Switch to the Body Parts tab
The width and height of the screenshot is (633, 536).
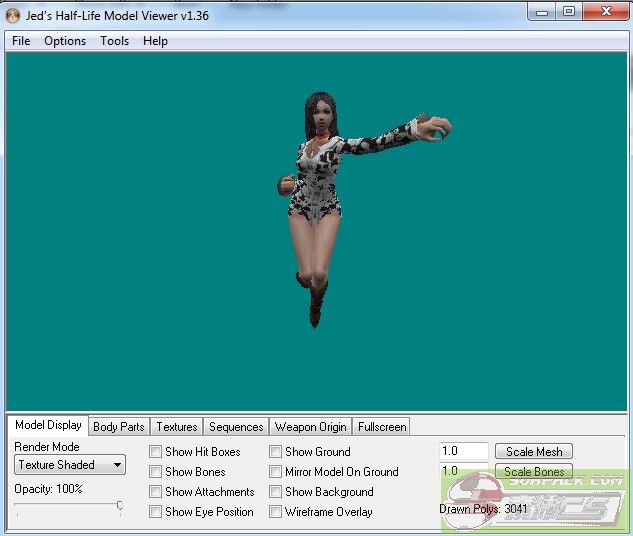click(x=119, y=427)
